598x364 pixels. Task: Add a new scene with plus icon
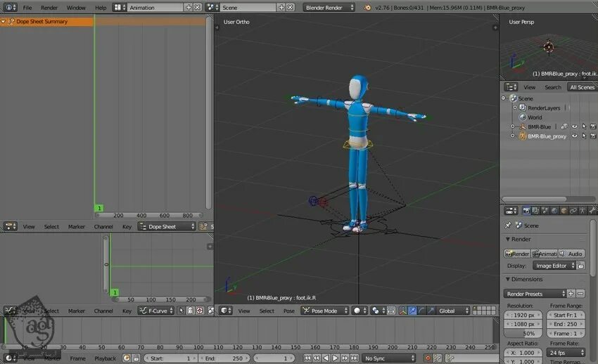click(281, 7)
